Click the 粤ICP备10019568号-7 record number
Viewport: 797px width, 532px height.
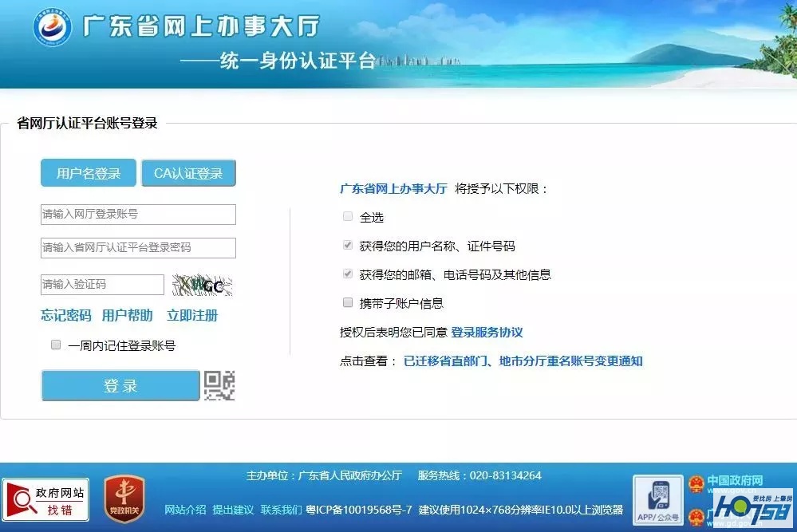coord(359,510)
